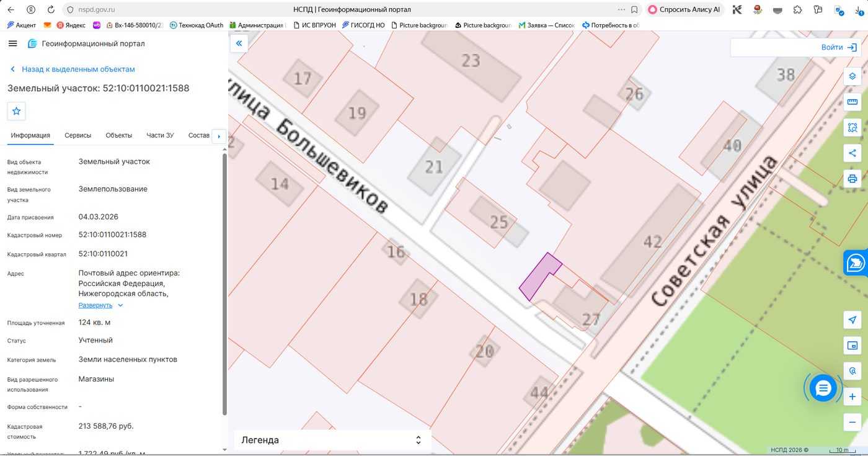The height and width of the screenshot is (456, 868).
Task: Switch to the Сервисы tab
Action: [77, 135]
